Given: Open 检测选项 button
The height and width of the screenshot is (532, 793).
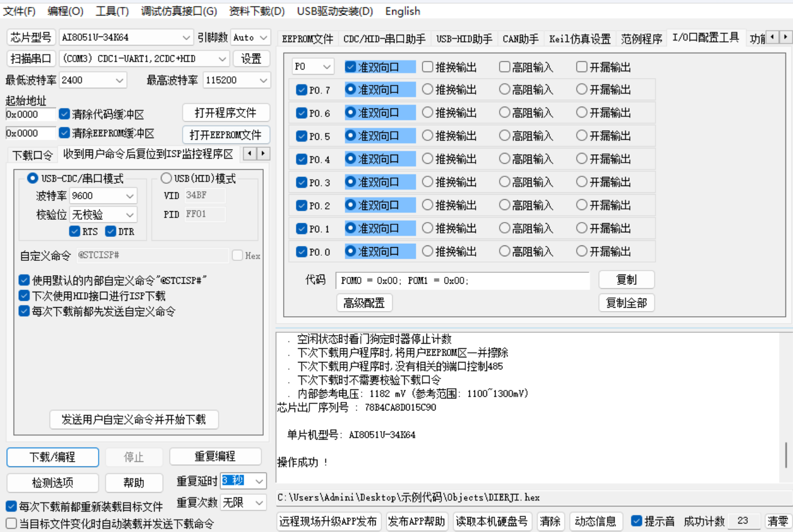Looking at the screenshot, I should point(53,482).
